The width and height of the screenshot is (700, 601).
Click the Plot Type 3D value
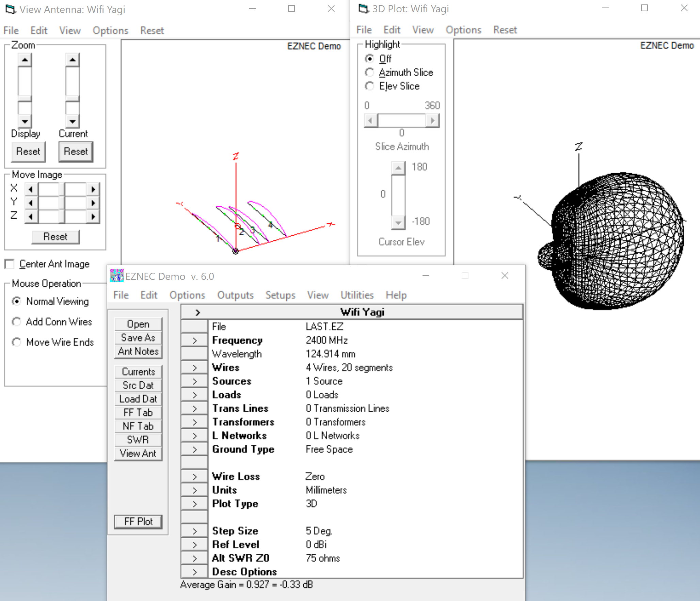[x=311, y=504]
